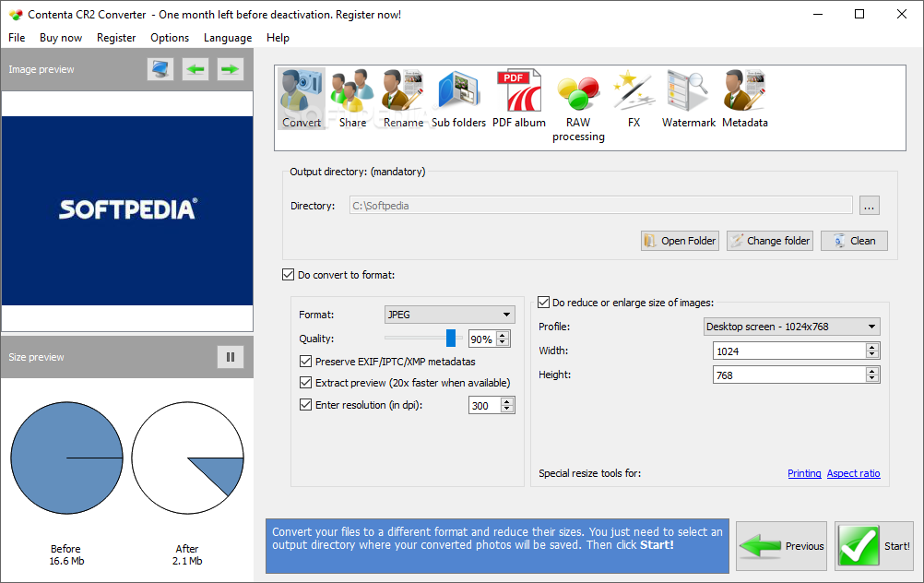The image size is (924, 583).
Task: Click the Softpedia preview image
Action: [x=127, y=210]
